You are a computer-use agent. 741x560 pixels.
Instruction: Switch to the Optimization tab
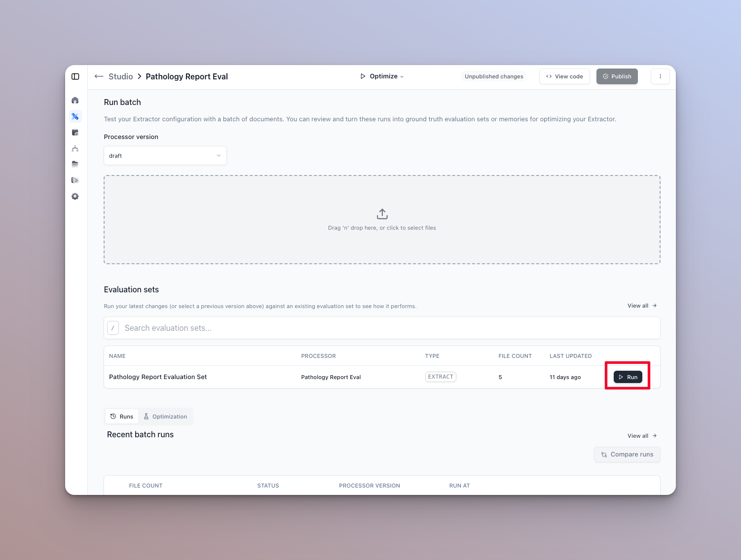point(165,417)
